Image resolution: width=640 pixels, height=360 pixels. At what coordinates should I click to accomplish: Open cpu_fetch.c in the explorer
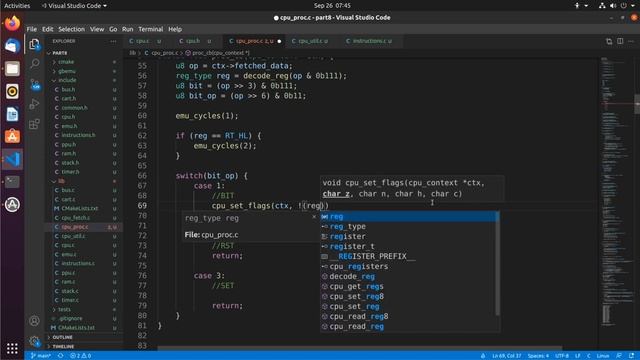pos(75,218)
